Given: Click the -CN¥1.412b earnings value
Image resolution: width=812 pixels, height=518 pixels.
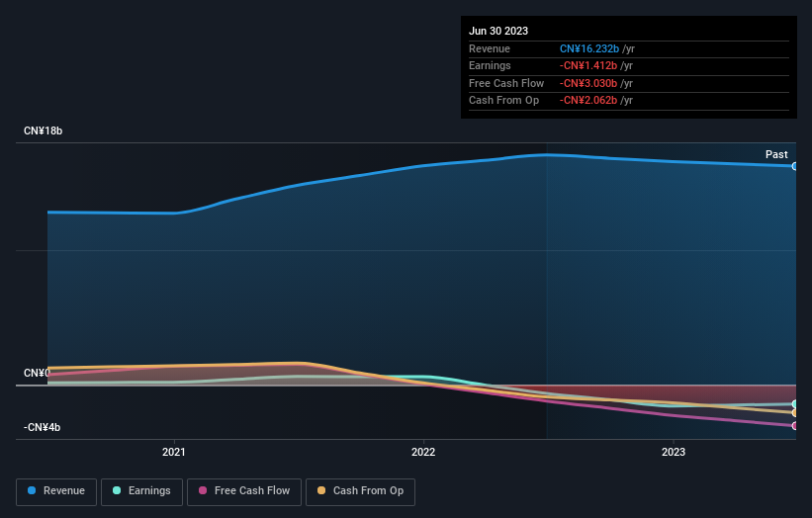Looking at the screenshot, I should 588,65.
